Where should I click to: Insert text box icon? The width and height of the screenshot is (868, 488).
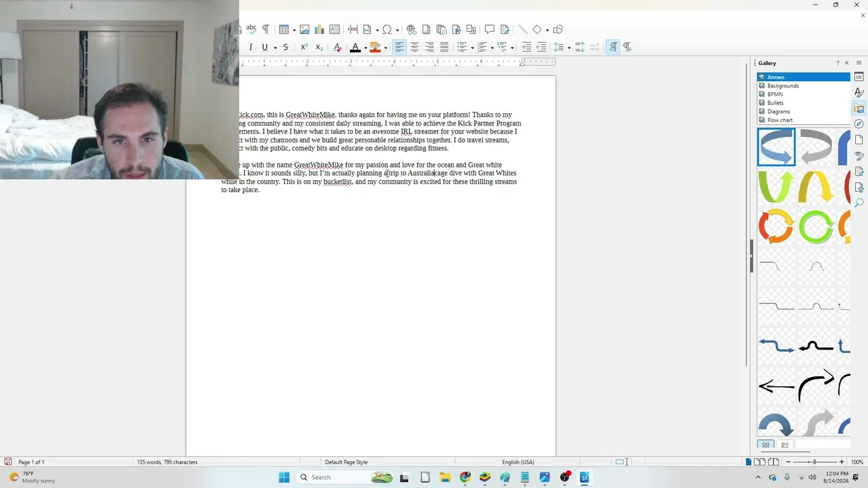pyautogui.click(x=334, y=29)
